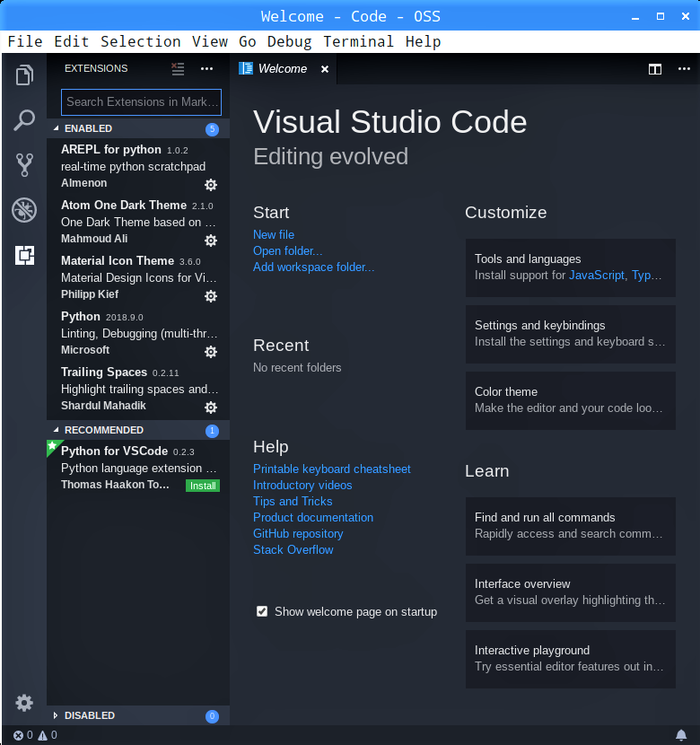Focus the Search Extensions input field
700x745 pixels.
(141, 102)
